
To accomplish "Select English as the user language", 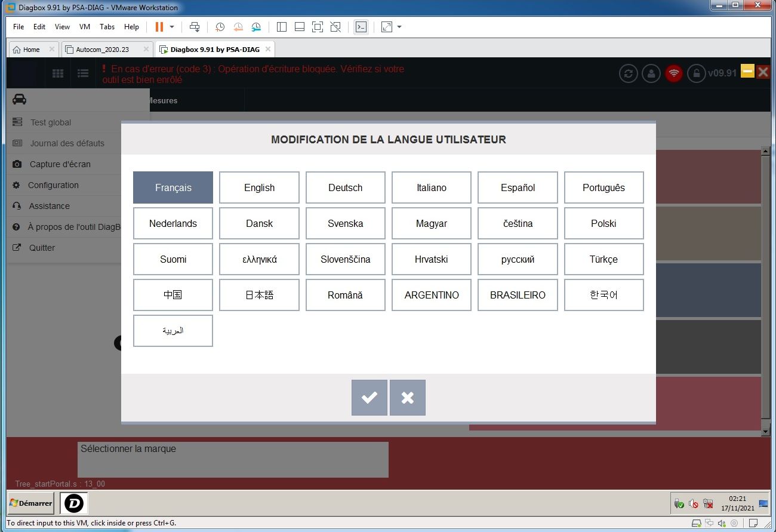I will pos(259,187).
